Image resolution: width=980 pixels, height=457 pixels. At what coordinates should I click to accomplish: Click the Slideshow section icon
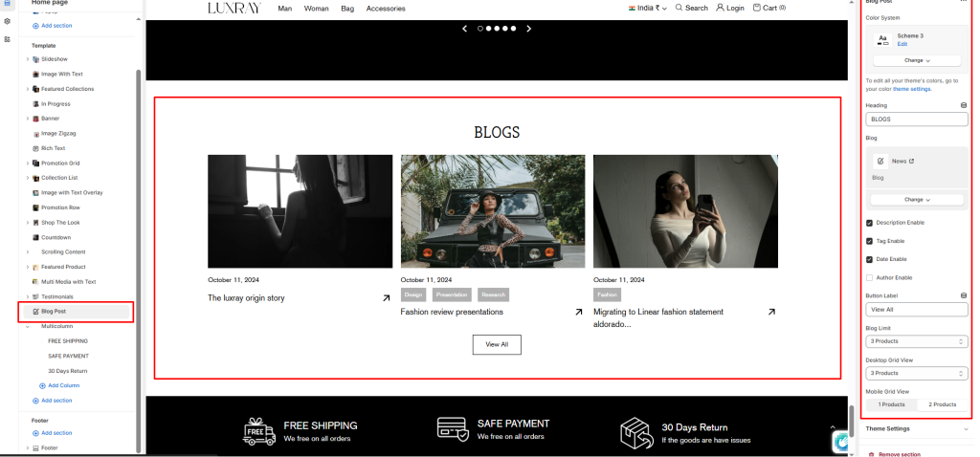pos(35,59)
